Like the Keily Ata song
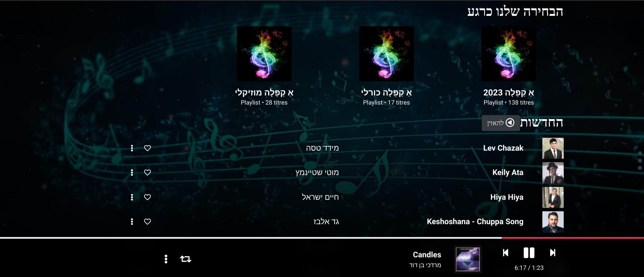Screen dimensions: 644x277 (x=147, y=172)
